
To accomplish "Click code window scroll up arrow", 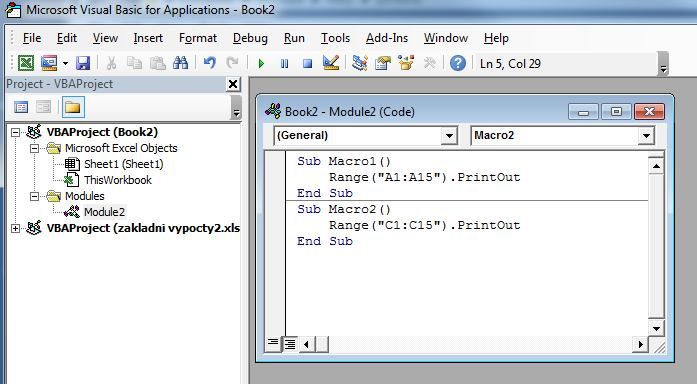I will click(x=656, y=166).
